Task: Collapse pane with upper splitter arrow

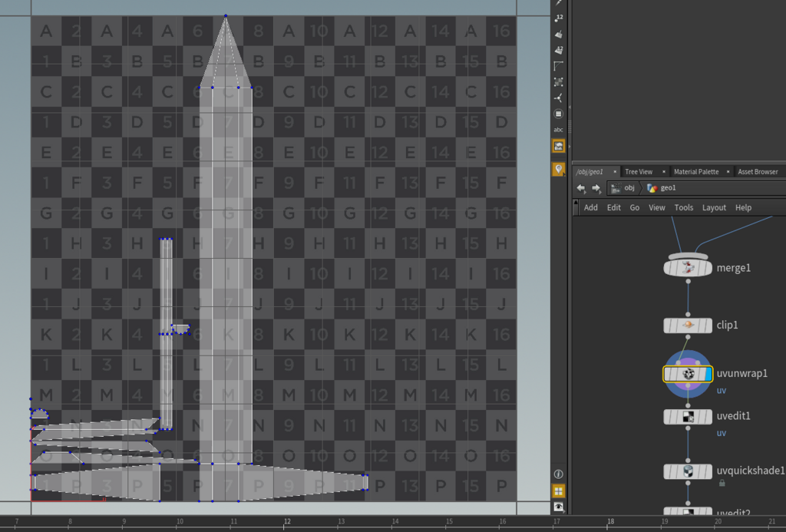Action: point(570,107)
